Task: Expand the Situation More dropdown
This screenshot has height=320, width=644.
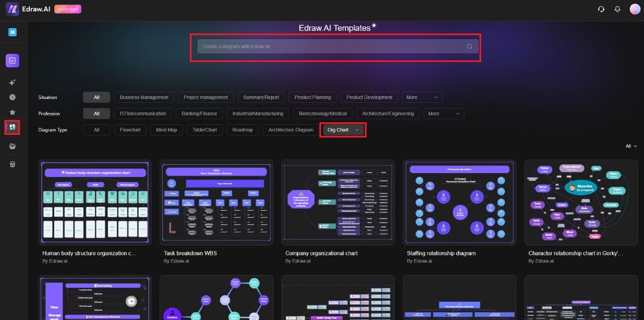Action: tap(422, 97)
